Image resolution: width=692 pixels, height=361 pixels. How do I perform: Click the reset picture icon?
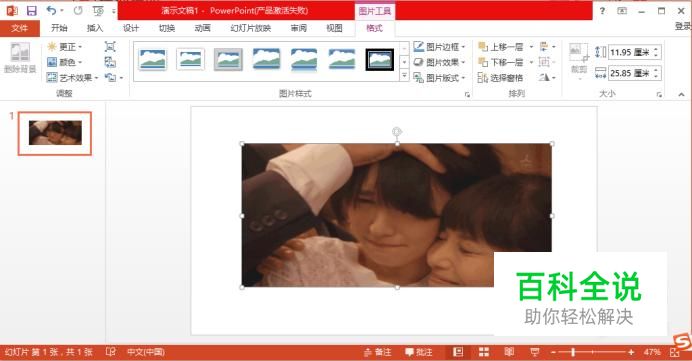point(110,78)
